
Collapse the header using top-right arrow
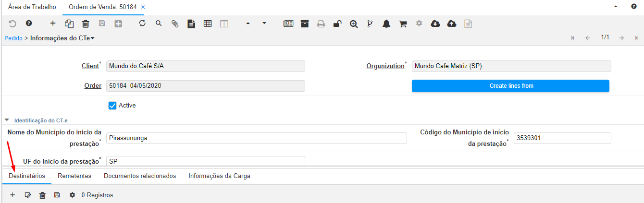tap(616, 7)
